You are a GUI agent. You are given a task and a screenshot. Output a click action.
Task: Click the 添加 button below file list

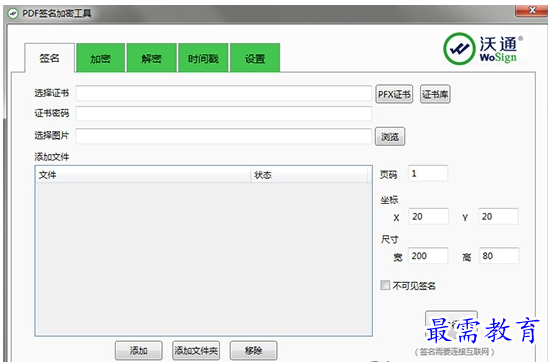coord(139,350)
